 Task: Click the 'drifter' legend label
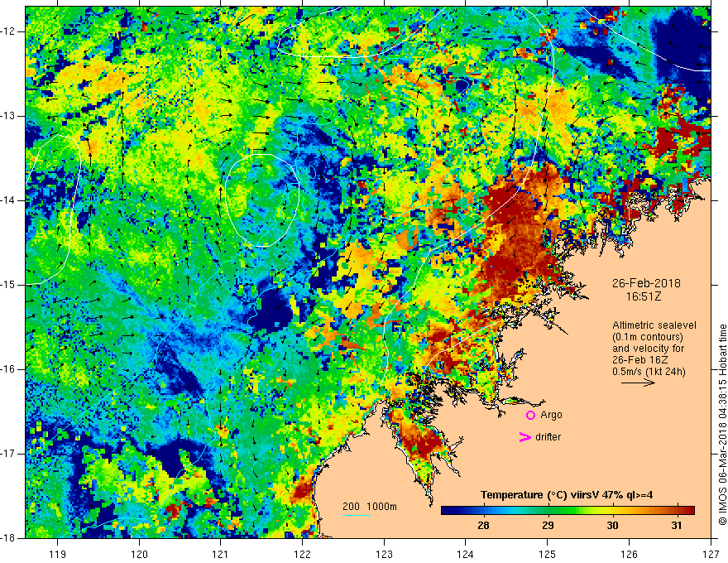[x=548, y=437]
